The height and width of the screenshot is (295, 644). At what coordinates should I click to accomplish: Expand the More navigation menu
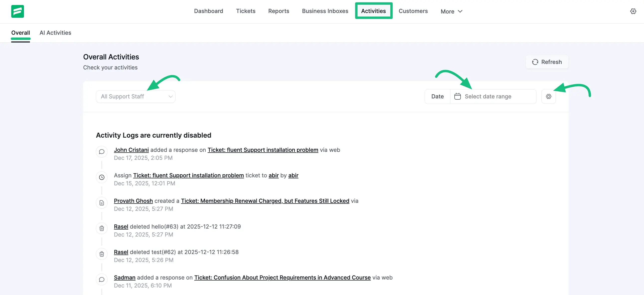pos(451,11)
